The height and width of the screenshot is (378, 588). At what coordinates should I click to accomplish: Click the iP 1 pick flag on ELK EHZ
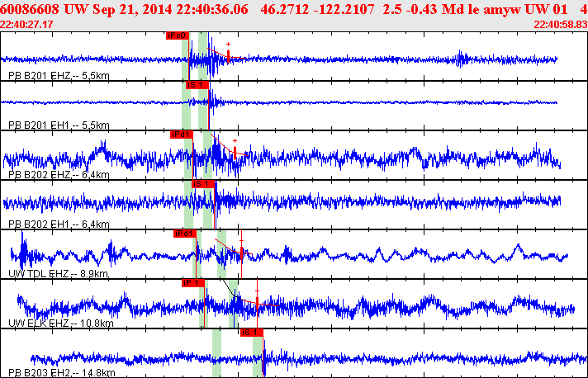193,283
